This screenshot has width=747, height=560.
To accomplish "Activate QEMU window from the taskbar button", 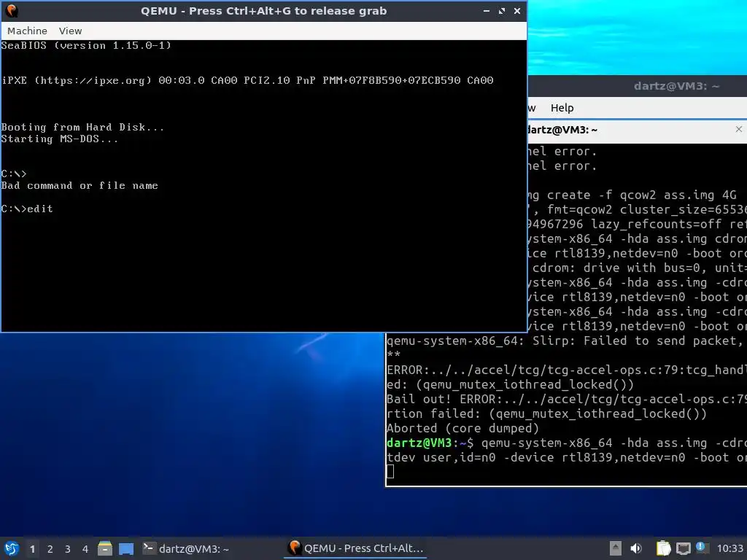I will pyautogui.click(x=356, y=548).
